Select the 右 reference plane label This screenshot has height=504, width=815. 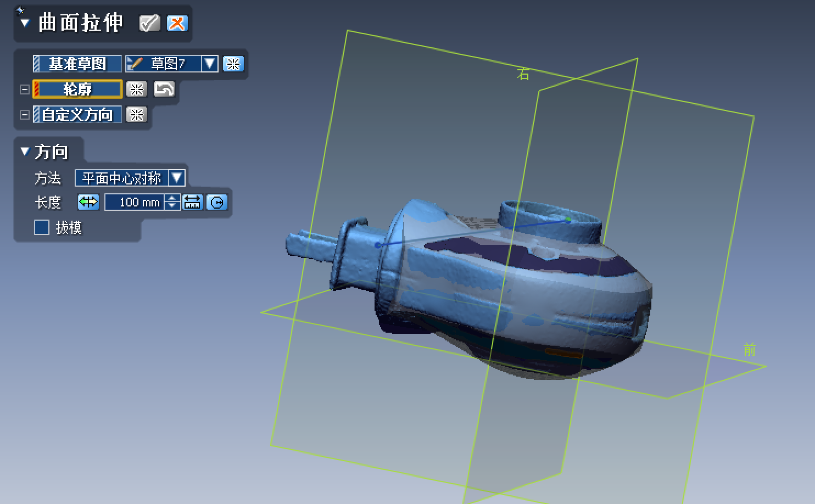coord(523,75)
